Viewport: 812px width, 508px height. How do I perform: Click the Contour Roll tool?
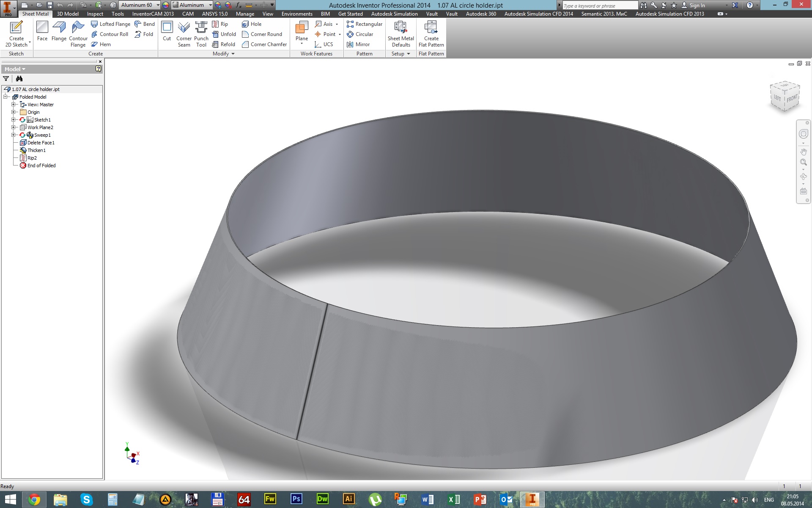[110, 34]
